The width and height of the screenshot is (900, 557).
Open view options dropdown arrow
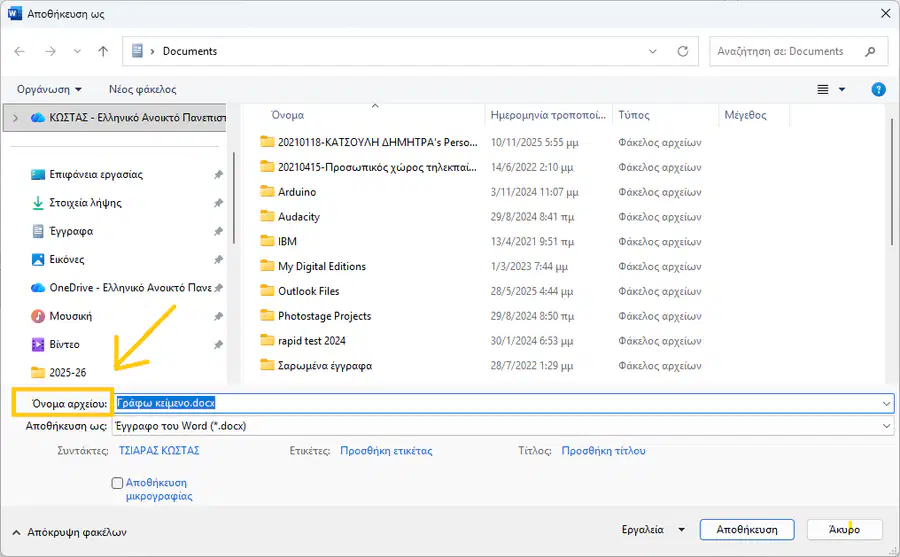(842, 90)
